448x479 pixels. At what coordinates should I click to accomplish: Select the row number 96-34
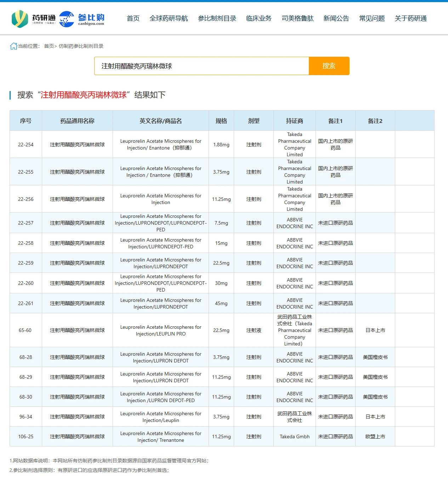(26, 417)
